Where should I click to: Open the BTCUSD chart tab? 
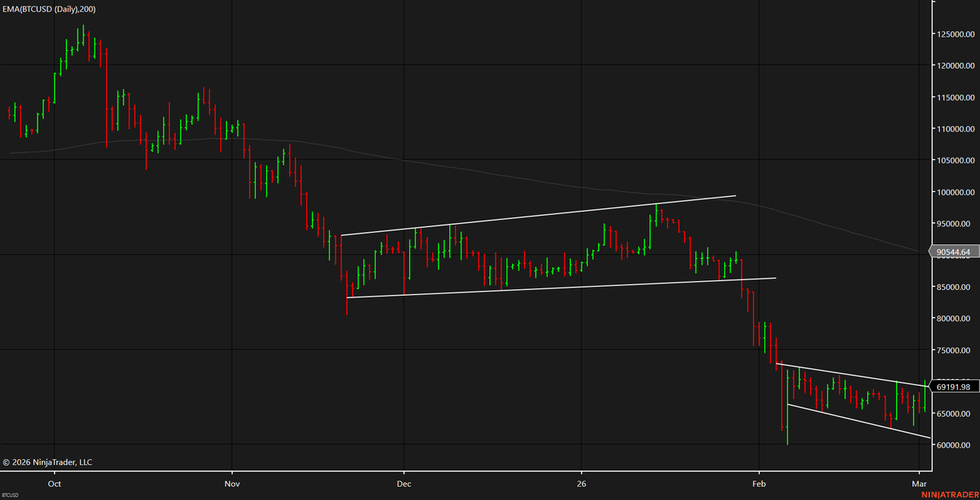coord(11,495)
